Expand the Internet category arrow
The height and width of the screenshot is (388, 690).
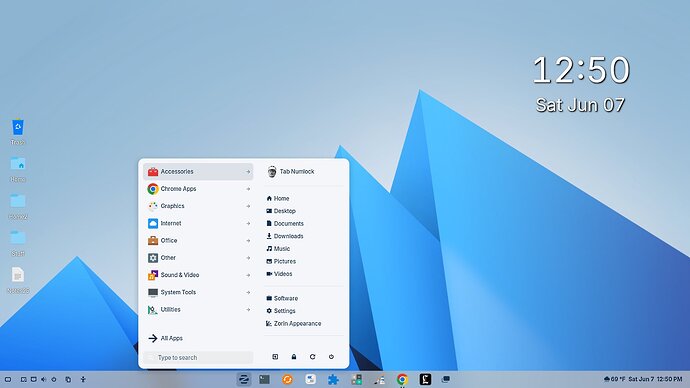pyautogui.click(x=248, y=223)
